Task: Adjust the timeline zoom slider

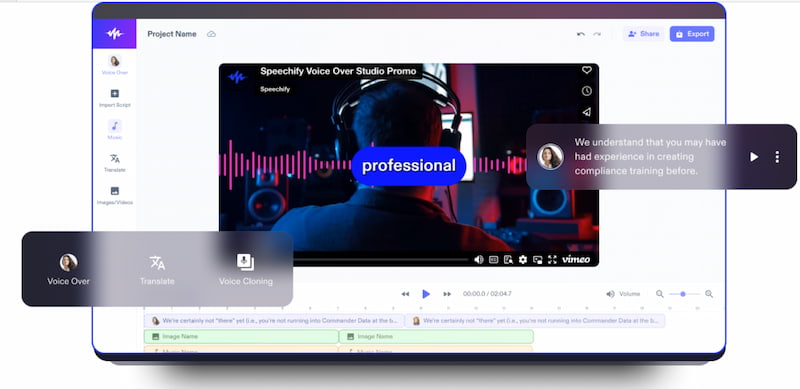Action: 684,294
